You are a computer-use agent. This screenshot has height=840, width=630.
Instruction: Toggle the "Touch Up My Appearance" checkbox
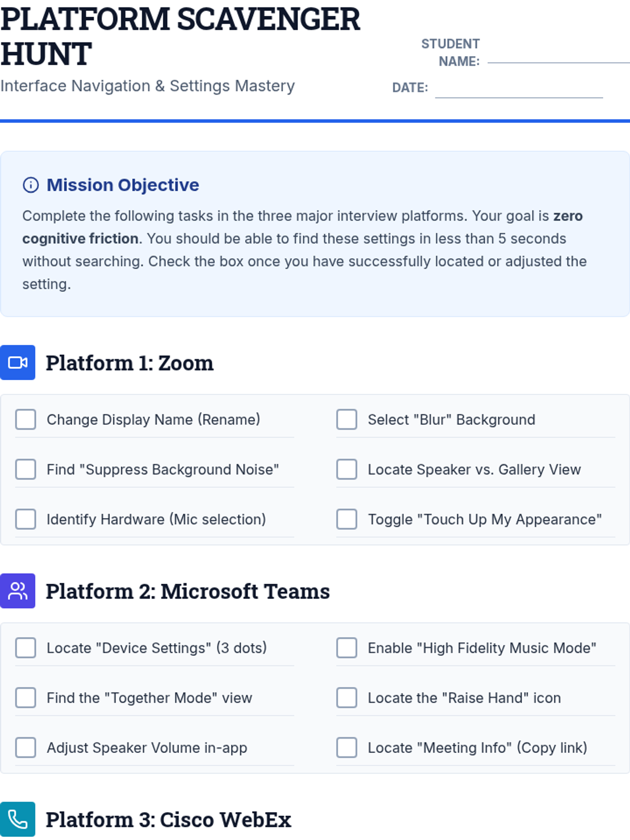coord(346,519)
